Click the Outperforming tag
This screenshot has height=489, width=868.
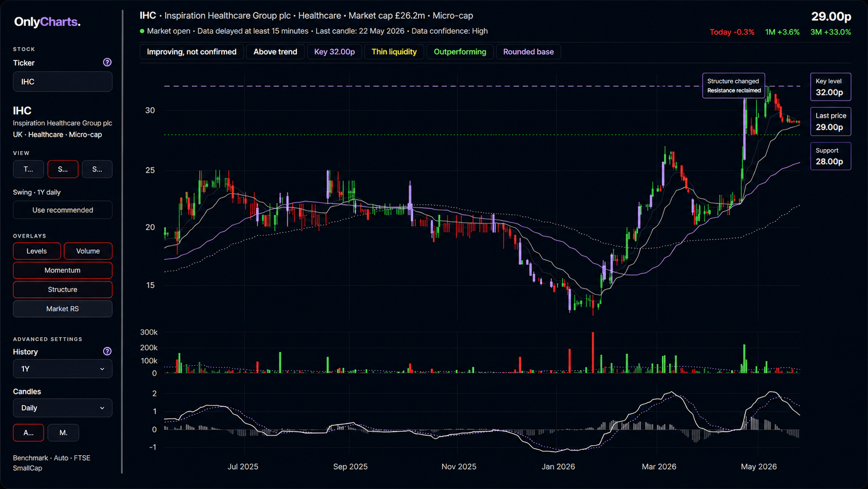pyautogui.click(x=460, y=52)
